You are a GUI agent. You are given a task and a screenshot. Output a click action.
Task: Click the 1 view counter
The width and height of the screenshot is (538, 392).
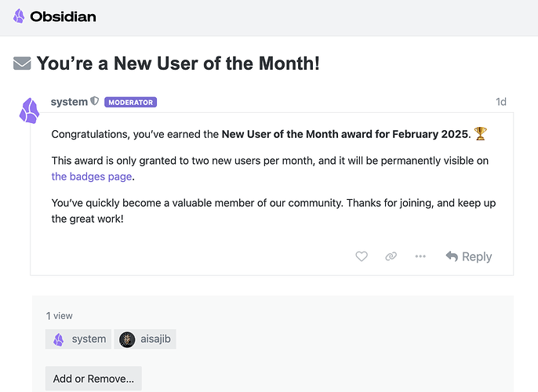(60, 316)
